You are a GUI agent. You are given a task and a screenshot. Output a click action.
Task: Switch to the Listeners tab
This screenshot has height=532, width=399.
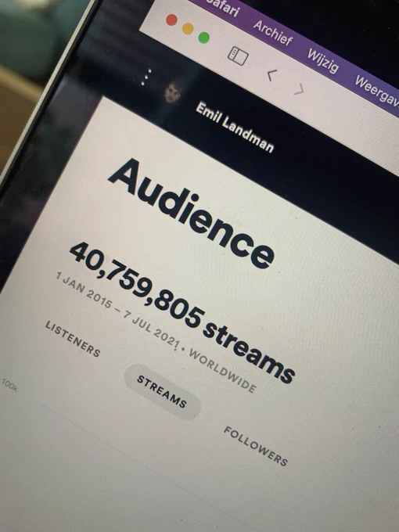[x=73, y=339]
